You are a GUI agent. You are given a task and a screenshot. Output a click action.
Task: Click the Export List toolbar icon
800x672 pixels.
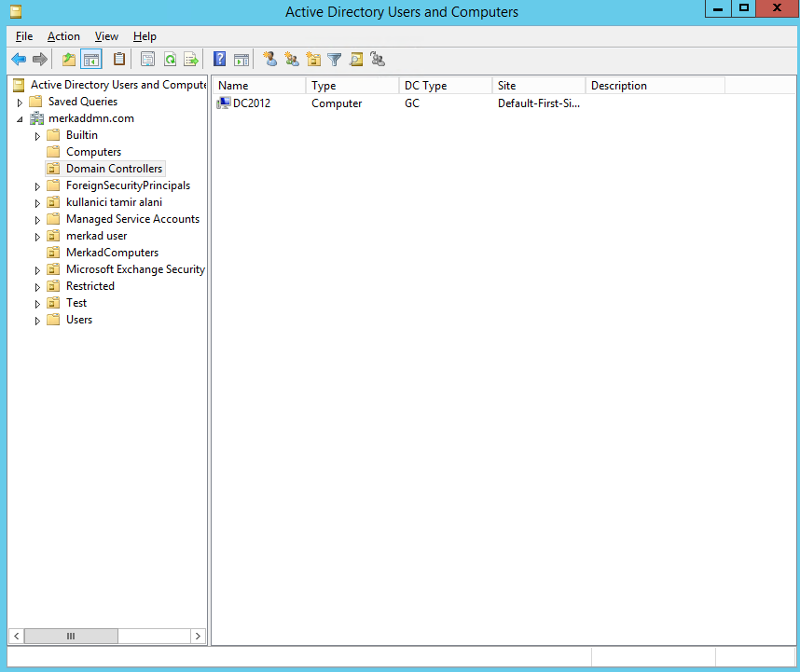tap(191, 60)
